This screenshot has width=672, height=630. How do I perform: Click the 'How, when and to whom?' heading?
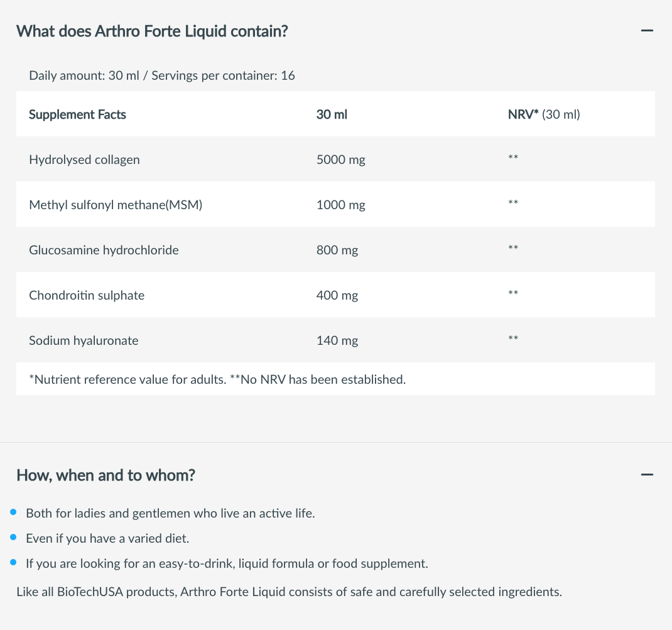pos(106,475)
